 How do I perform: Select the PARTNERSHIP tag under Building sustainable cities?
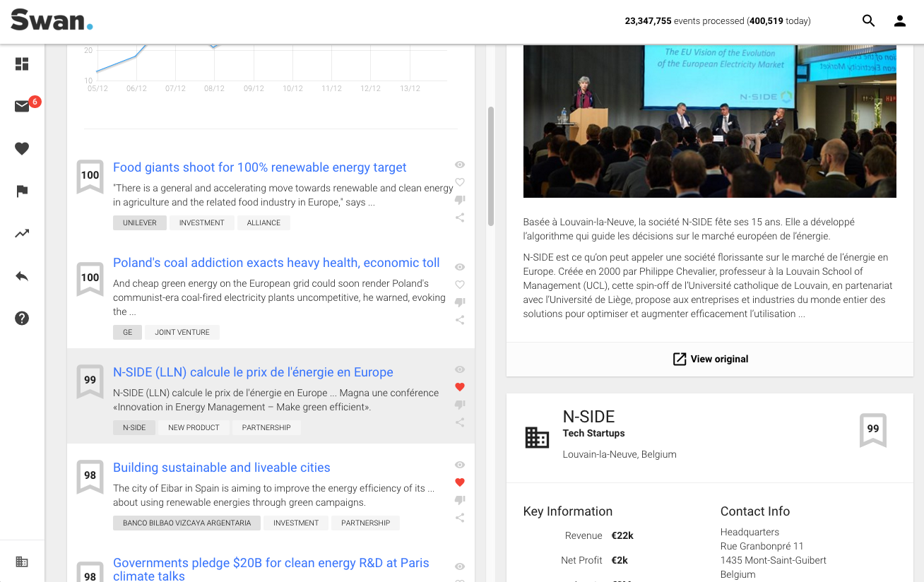366,523
